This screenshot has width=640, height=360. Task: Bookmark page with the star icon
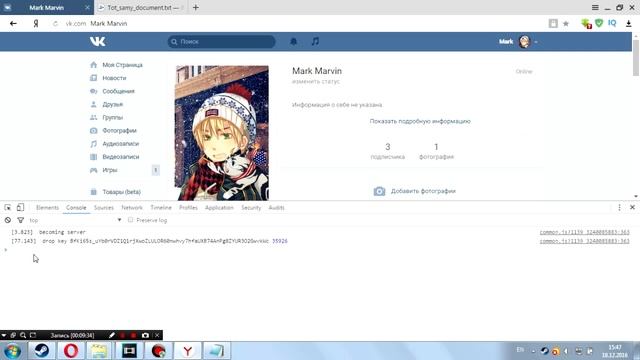(x=566, y=24)
